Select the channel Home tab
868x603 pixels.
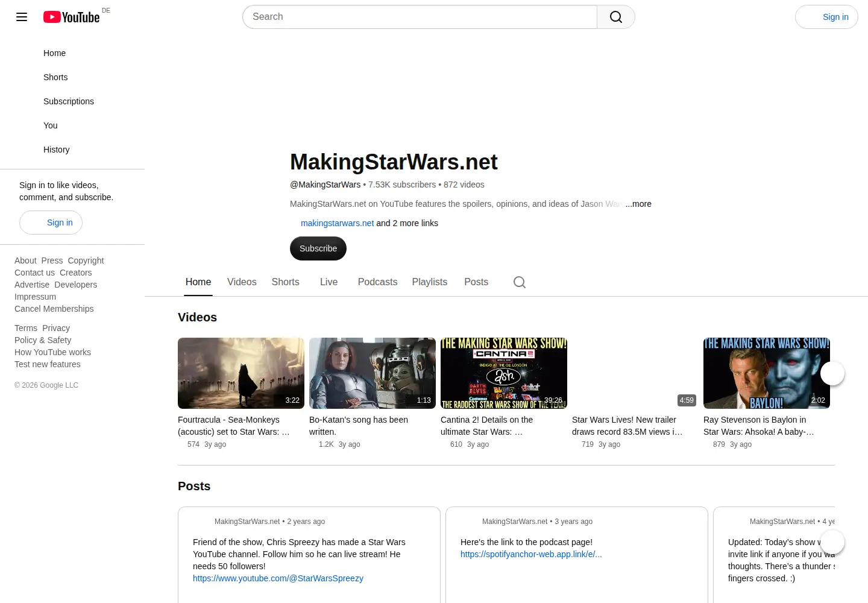tap(198, 282)
